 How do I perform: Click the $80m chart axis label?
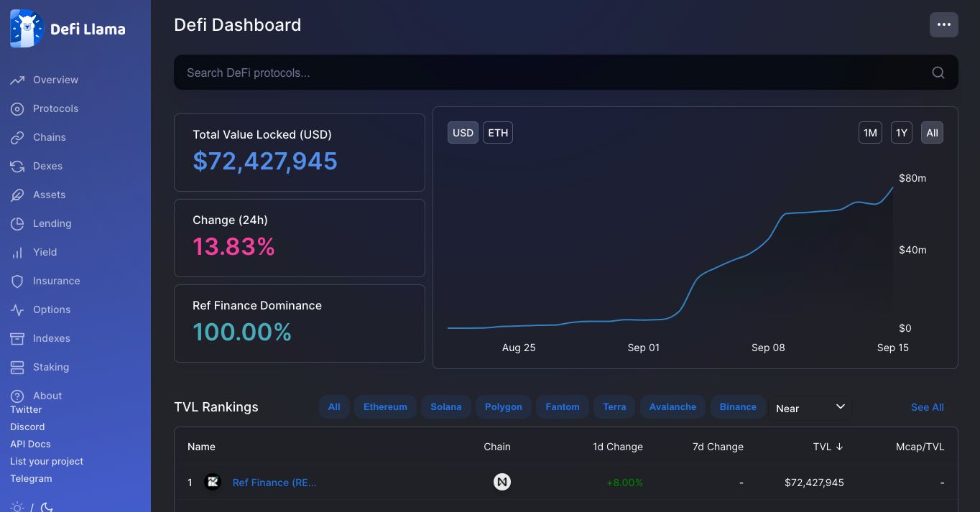912,178
